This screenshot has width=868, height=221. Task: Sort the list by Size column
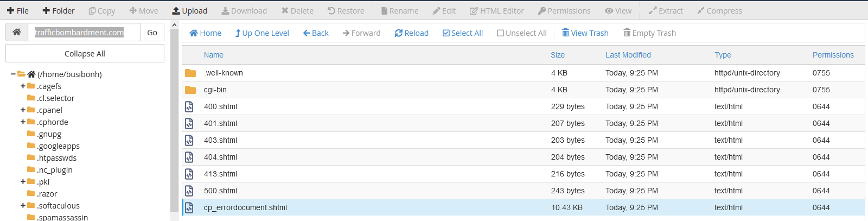(557, 55)
